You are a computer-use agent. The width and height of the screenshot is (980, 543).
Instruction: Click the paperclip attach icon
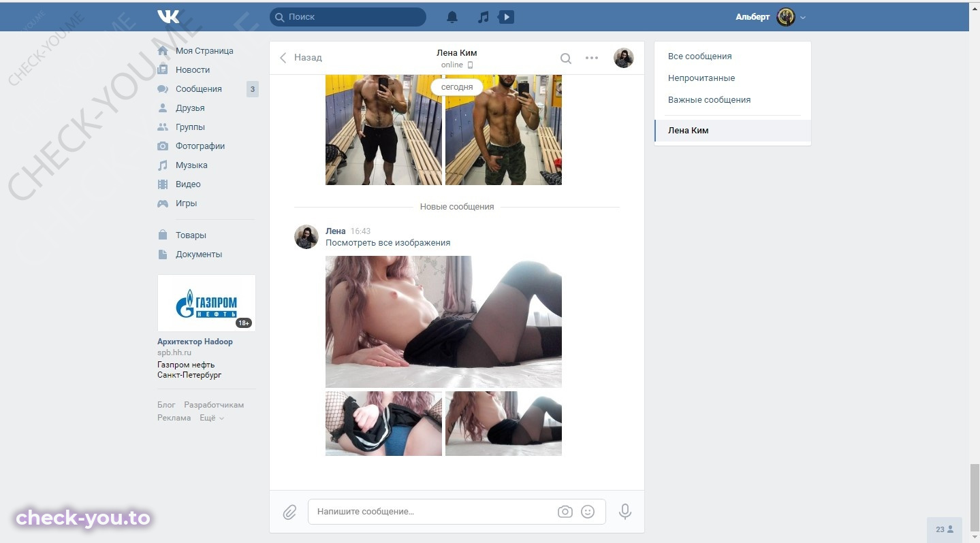click(x=290, y=512)
